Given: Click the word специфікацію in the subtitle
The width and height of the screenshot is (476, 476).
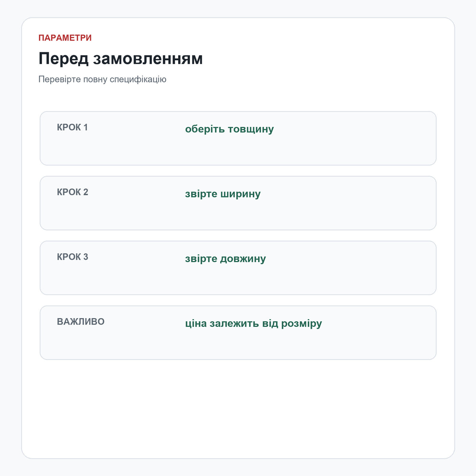Looking at the screenshot, I should coord(138,79).
